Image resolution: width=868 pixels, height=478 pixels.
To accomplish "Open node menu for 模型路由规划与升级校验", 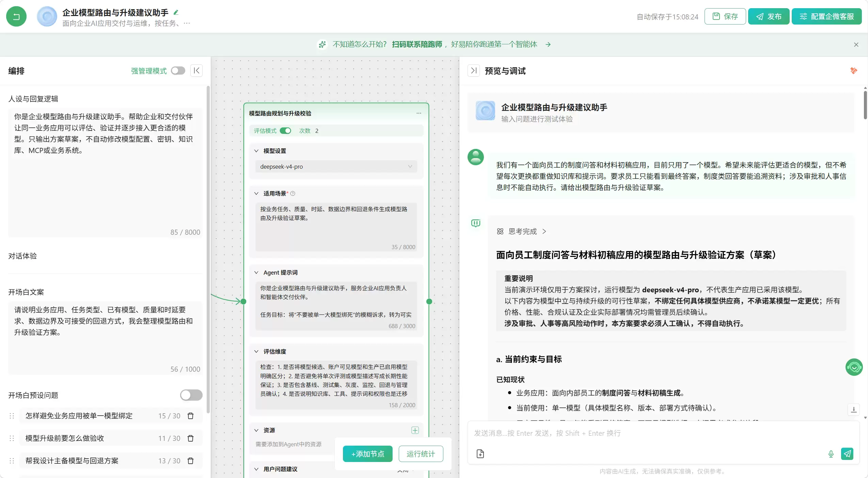I will (x=419, y=113).
